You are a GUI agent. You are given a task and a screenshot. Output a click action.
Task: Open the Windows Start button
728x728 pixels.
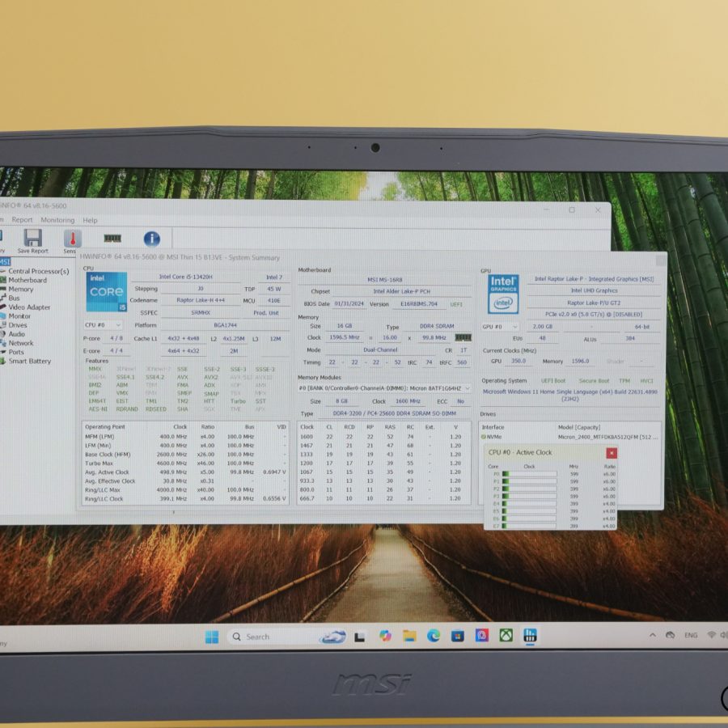point(212,637)
